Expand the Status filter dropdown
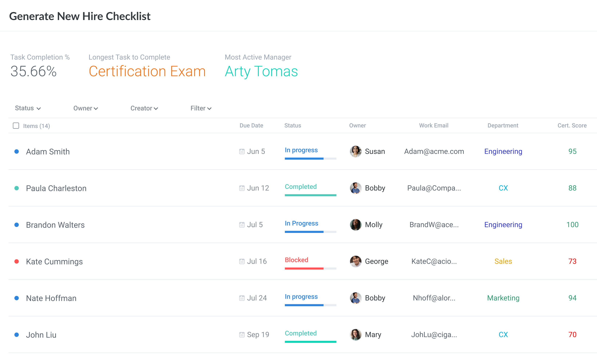597x364 pixels. point(28,108)
